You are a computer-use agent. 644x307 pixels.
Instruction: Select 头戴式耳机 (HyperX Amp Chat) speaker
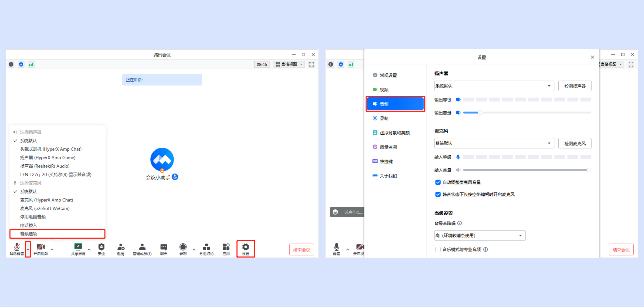click(x=51, y=149)
